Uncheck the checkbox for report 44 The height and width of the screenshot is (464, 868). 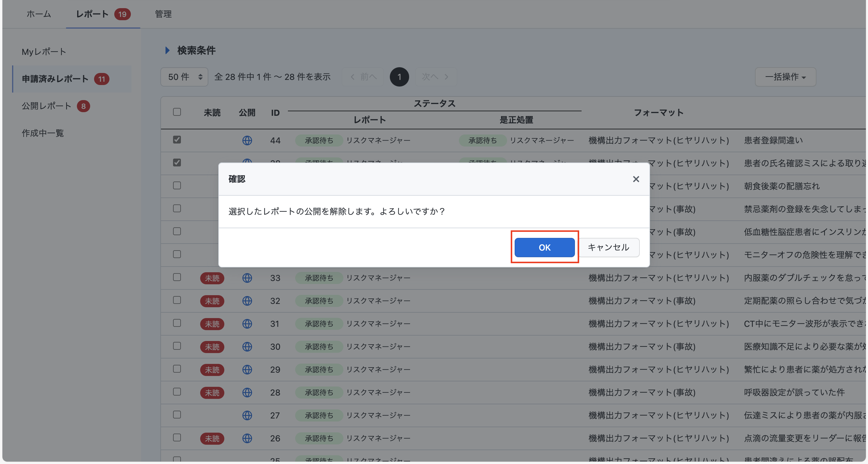pyautogui.click(x=177, y=140)
